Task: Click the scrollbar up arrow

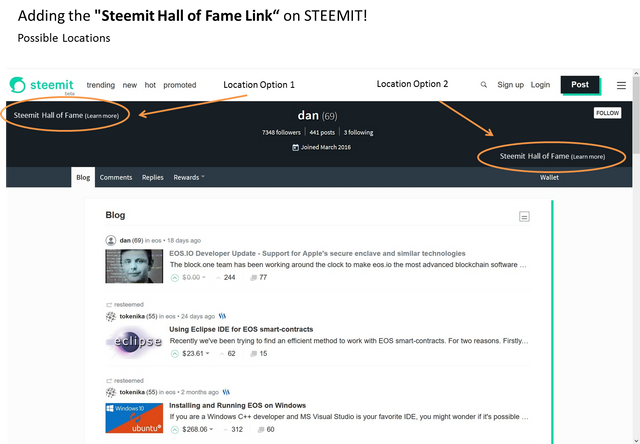Action: click(x=636, y=73)
